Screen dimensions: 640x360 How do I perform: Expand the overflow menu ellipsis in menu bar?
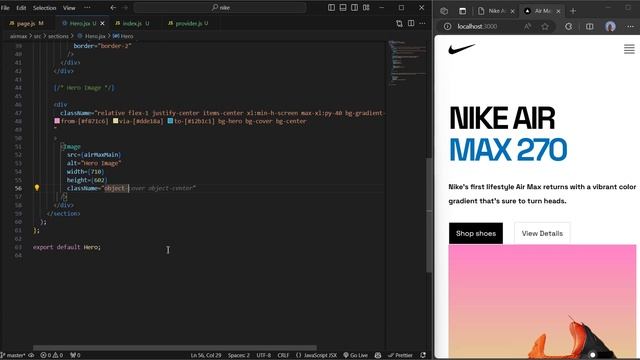(x=87, y=8)
